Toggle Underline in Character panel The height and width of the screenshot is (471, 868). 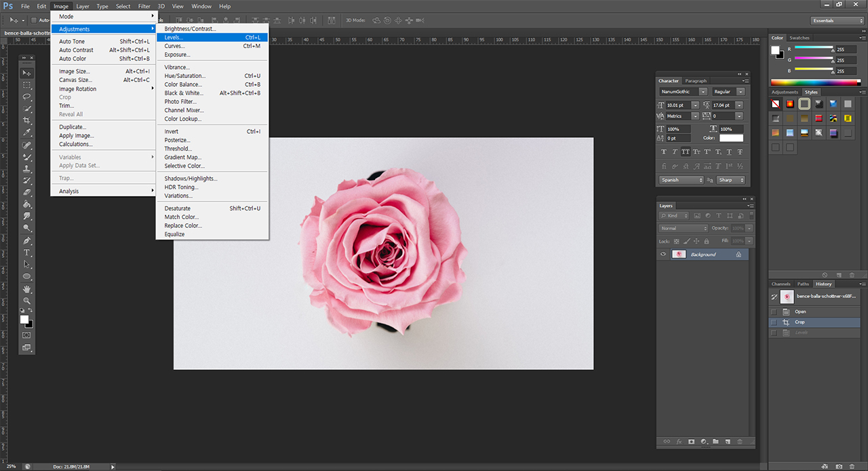[x=729, y=152]
